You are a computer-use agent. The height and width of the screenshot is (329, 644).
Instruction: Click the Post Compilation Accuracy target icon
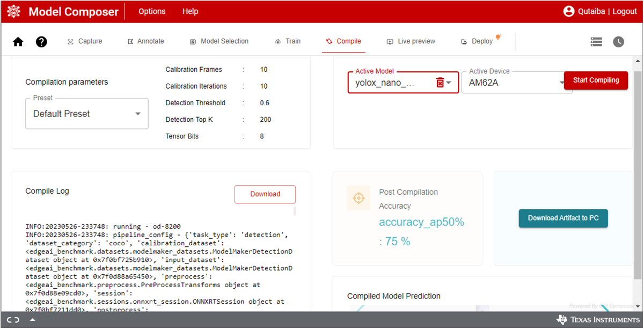click(x=358, y=198)
